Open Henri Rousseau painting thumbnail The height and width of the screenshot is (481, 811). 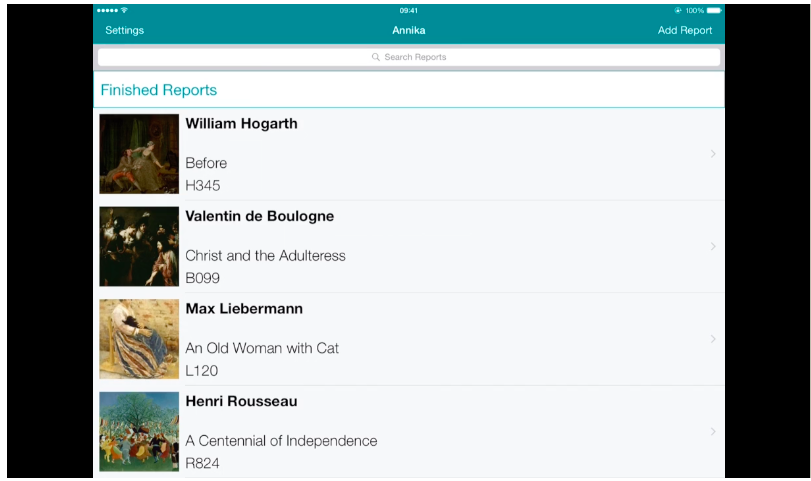(x=139, y=431)
